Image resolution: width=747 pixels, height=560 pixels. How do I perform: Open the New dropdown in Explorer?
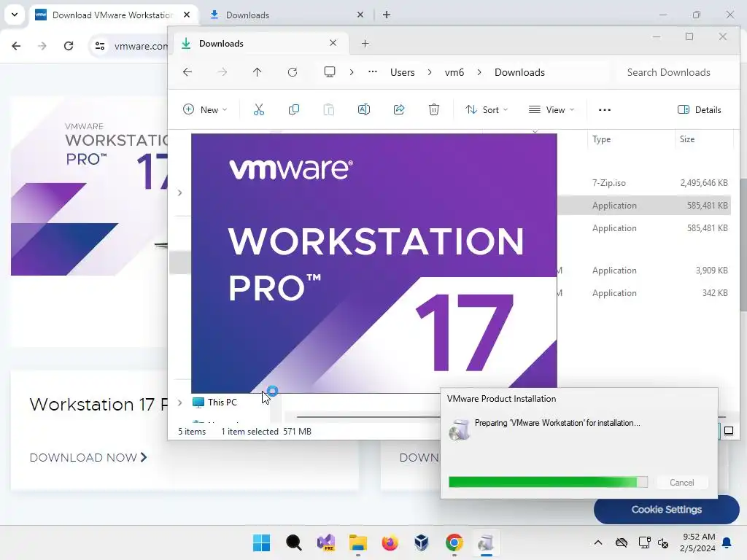click(x=205, y=110)
